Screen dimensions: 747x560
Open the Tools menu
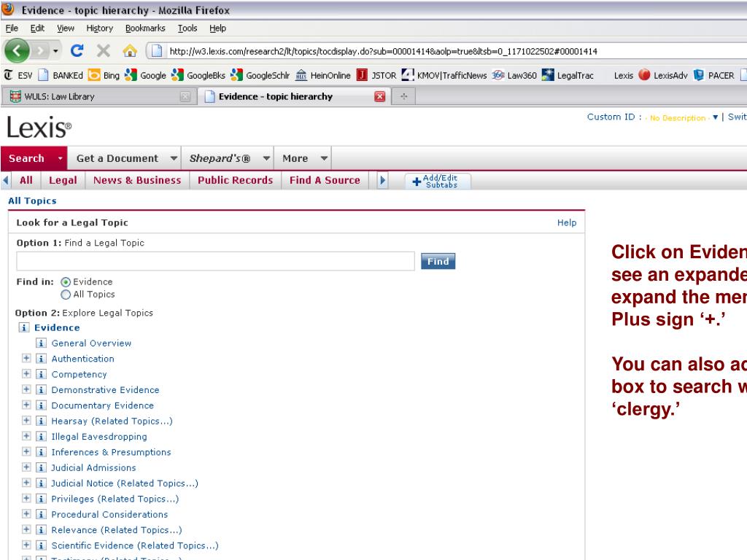[187, 28]
